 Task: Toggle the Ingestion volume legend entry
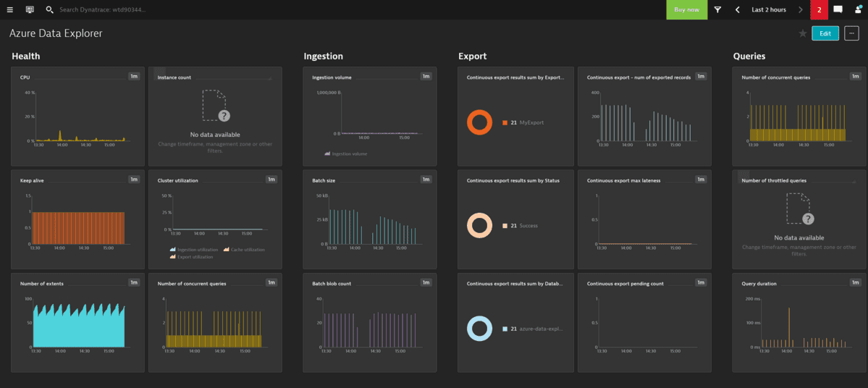coord(346,154)
